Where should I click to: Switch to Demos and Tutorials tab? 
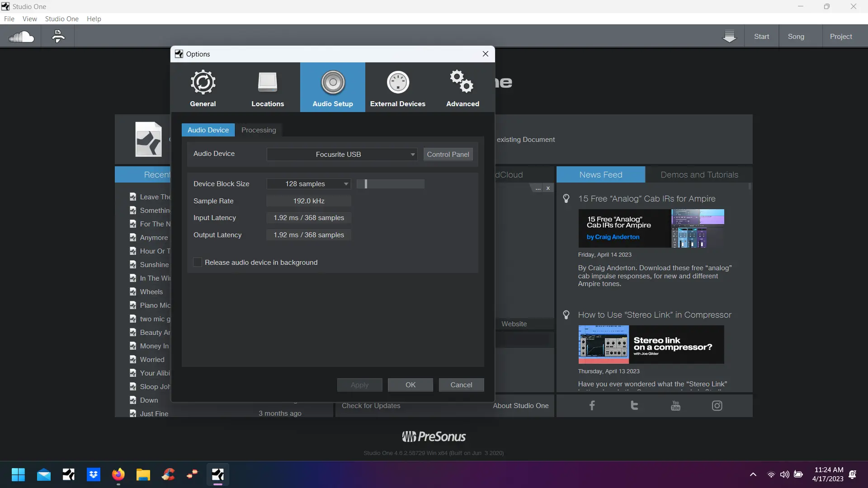tap(699, 175)
